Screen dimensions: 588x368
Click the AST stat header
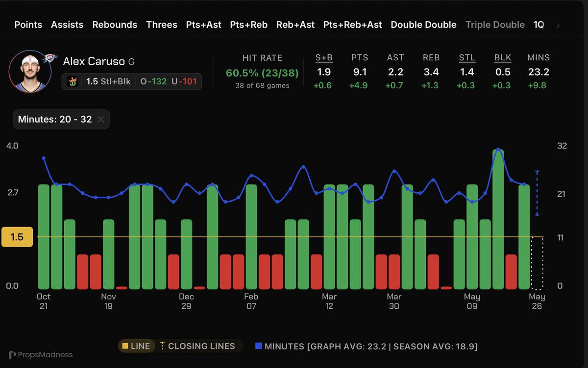click(x=395, y=58)
